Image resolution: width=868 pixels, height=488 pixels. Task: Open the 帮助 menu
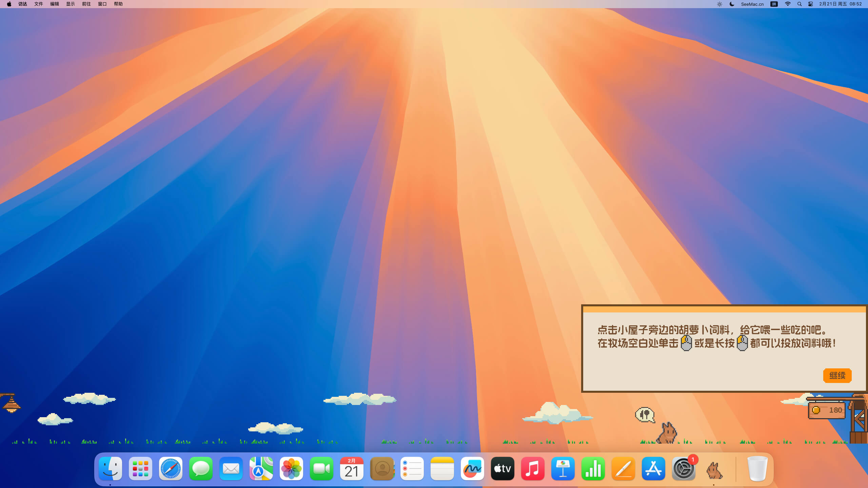pos(118,4)
